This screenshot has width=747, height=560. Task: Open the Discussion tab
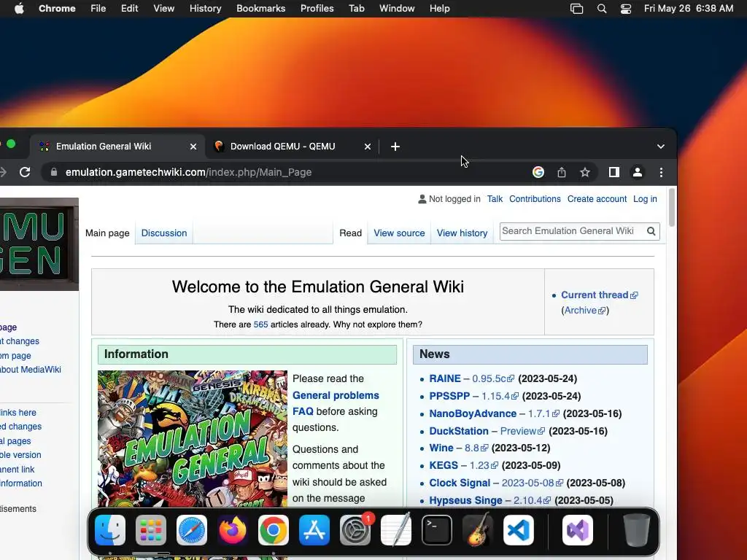click(164, 233)
